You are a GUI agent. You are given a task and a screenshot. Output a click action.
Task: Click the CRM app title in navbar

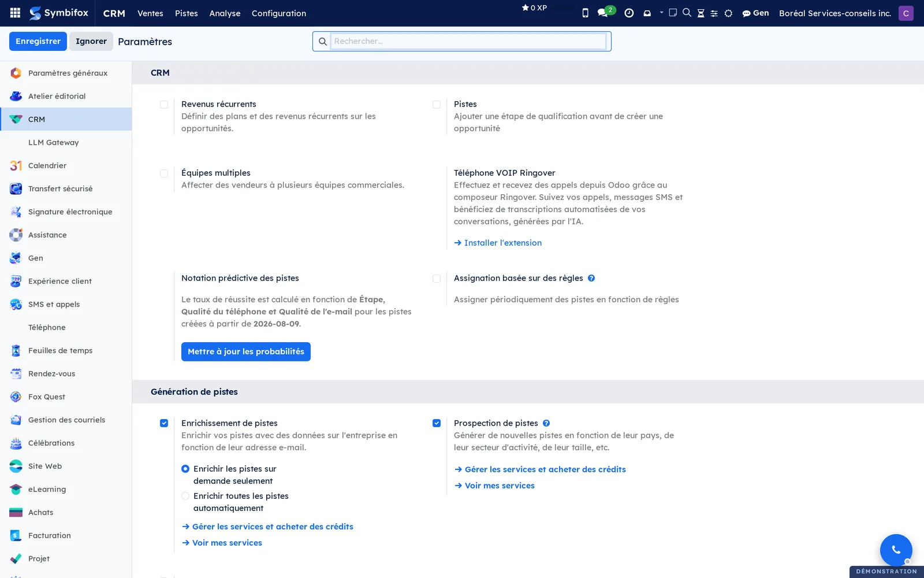pyautogui.click(x=114, y=13)
